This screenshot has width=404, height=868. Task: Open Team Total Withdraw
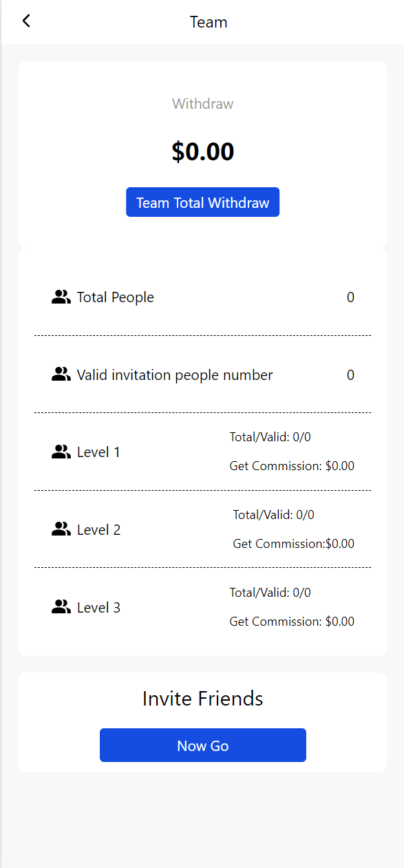click(202, 202)
